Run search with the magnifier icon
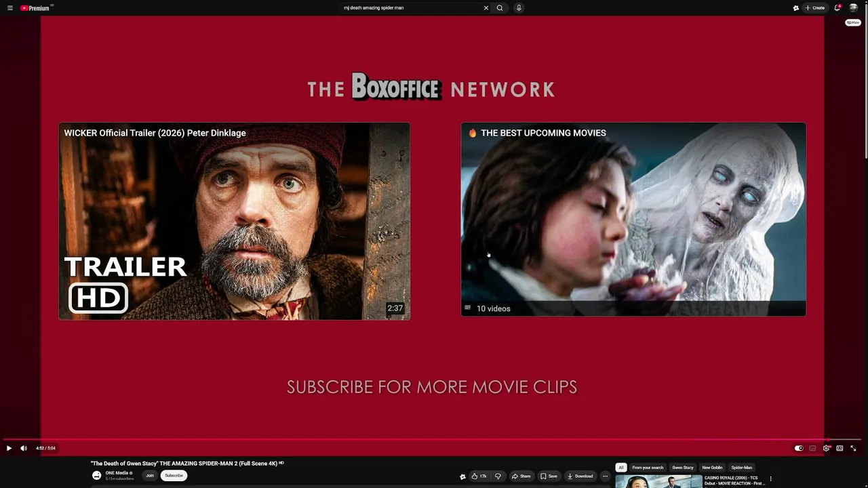Image resolution: width=868 pixels, height=488 pixels. 500,8
